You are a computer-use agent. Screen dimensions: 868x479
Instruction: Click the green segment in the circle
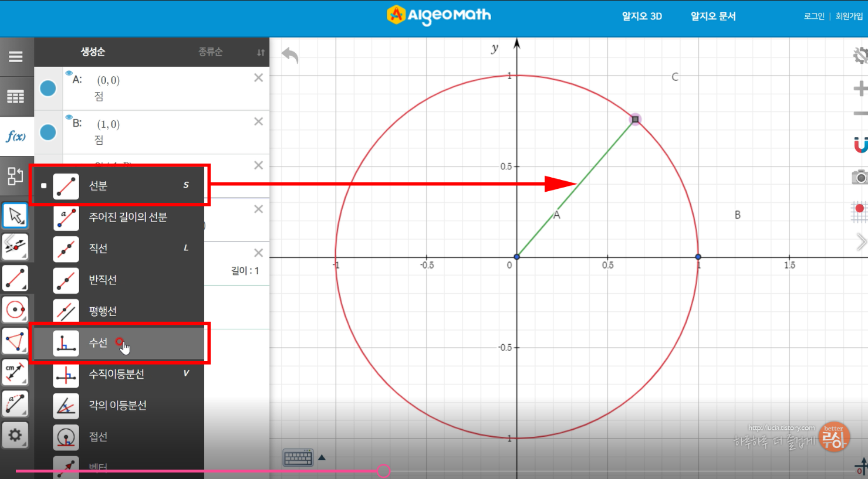[x=575, y=189]
